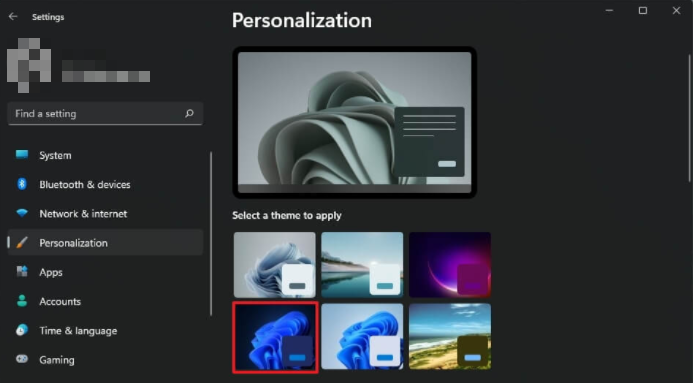Click the Network wifi icon

point(22,213)
